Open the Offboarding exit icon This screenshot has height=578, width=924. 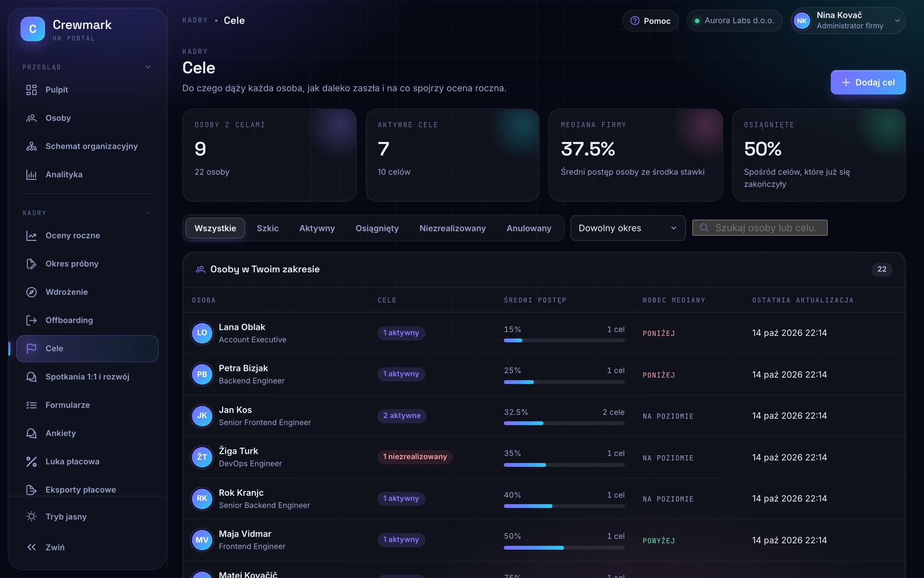tap(31, 320)
